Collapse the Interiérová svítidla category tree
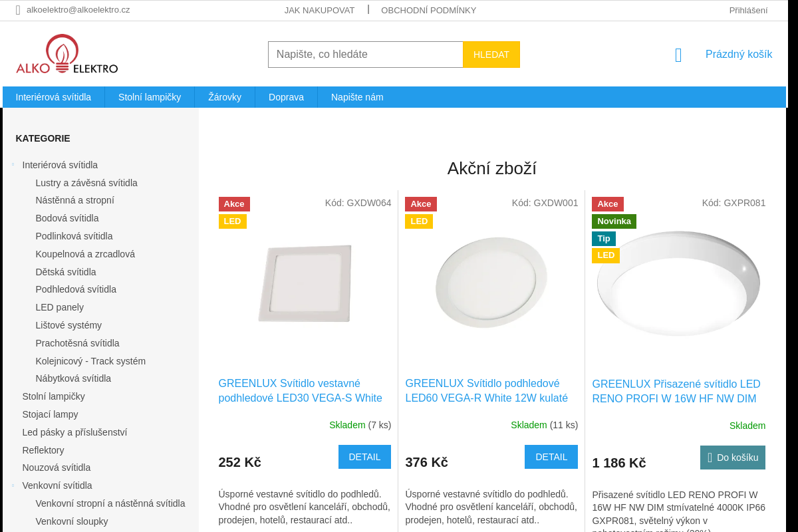This screenshot has height=532, width=798. [x=13, y=165]
